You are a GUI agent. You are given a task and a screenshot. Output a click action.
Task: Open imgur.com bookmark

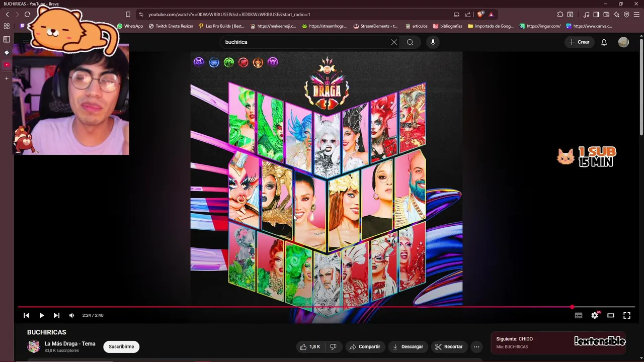(540, 26)
